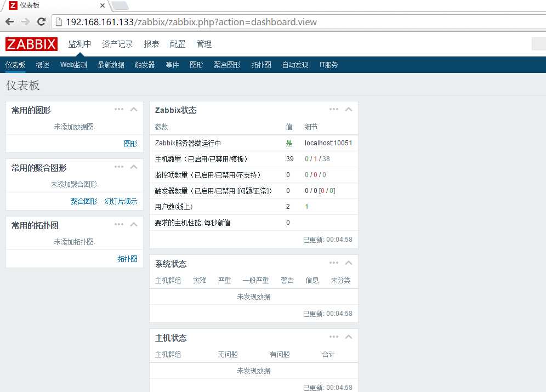Open options menu of 主机状态 widget
This screenshot has width=546, height=392.
pyautogui.click(x=334, y=337)
